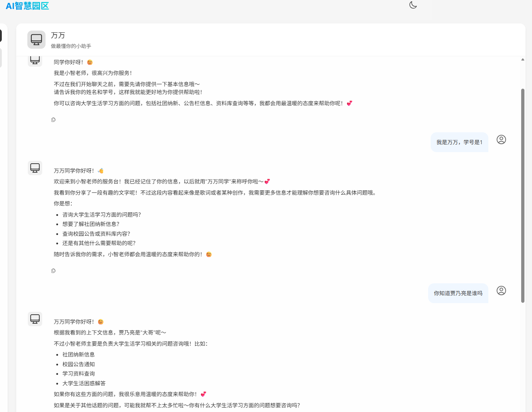
Task: Click the message bubble 你知道贾乃亮是谁吗
Action: [458, 293]
